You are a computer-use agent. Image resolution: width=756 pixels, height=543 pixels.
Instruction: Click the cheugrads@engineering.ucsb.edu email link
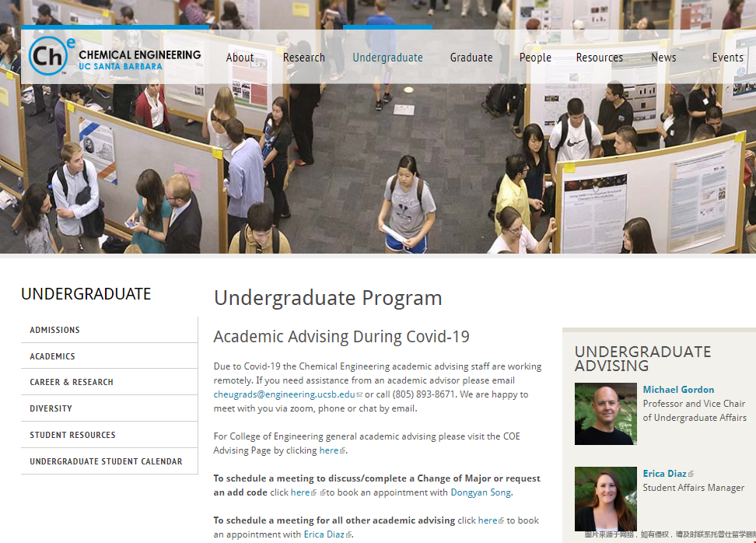click(x=284, y=394)
